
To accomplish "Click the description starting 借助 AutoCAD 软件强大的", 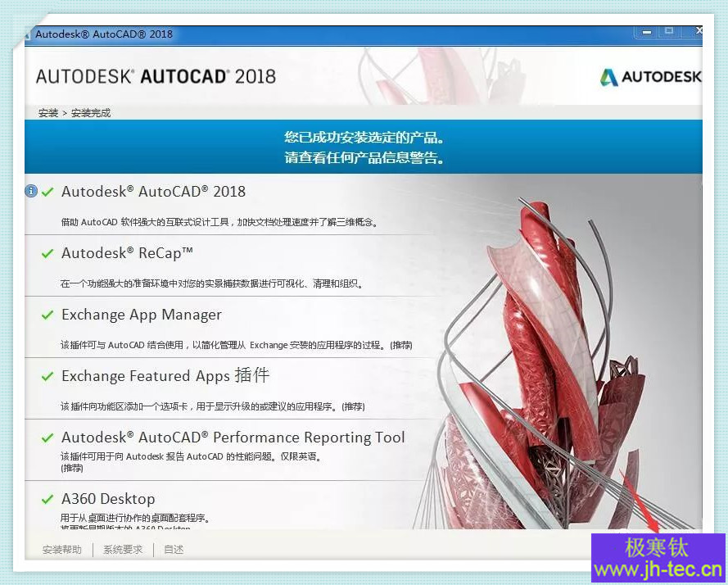I will click(219, 222).
